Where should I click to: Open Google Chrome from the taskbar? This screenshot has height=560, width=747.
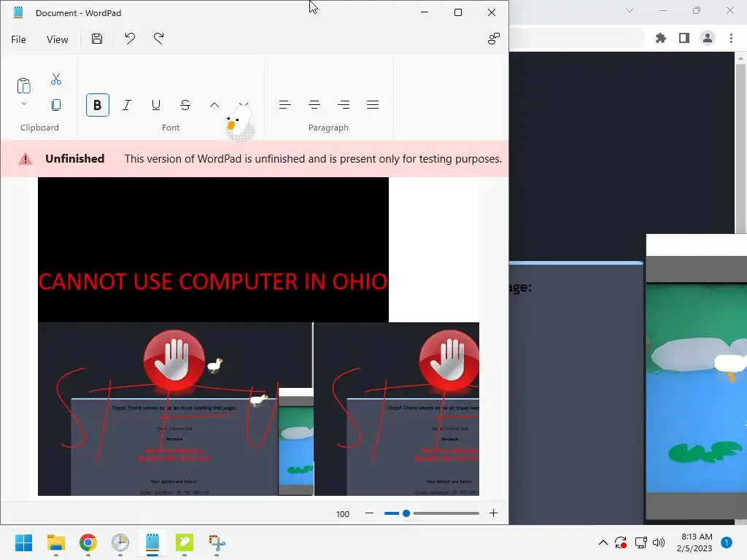[88, 542]
